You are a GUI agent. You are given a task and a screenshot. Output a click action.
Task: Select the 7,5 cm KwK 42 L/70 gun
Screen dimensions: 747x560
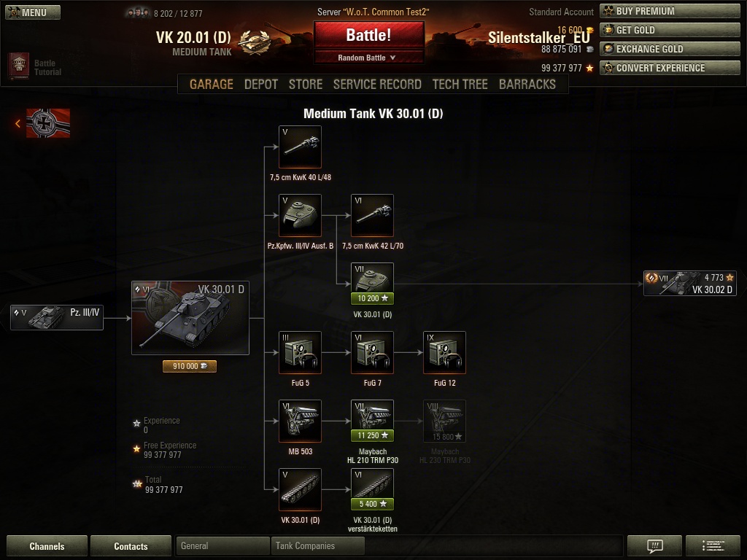(x=372, y=215)
